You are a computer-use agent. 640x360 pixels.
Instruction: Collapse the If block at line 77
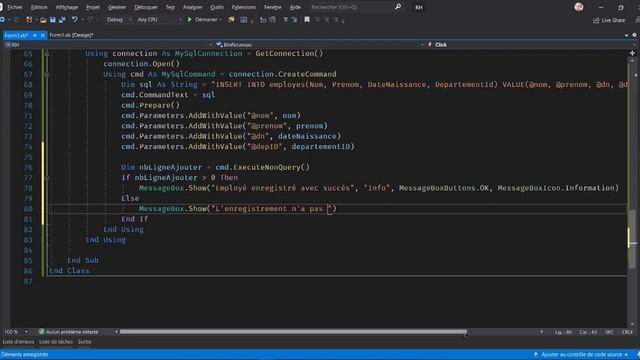tap(47, 178)
